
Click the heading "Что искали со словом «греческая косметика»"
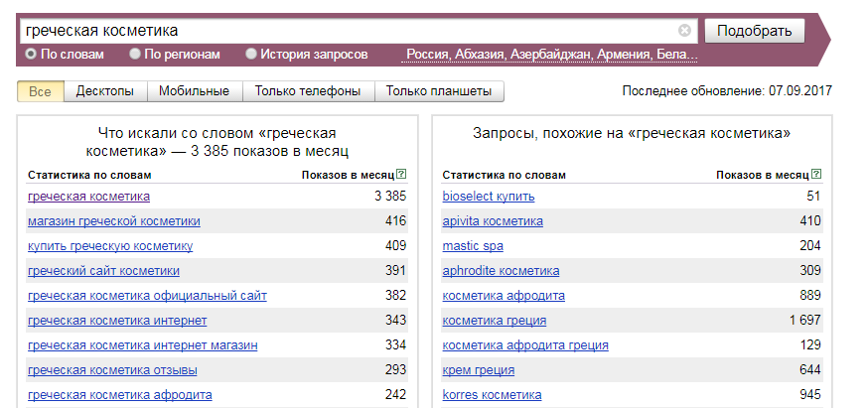[x=217, y=142]
